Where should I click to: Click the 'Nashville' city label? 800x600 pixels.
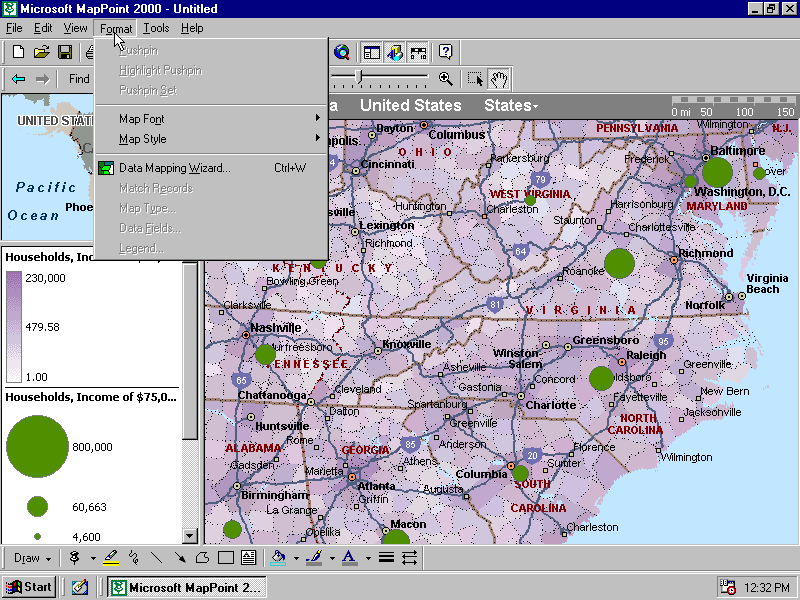coord(276,328)
